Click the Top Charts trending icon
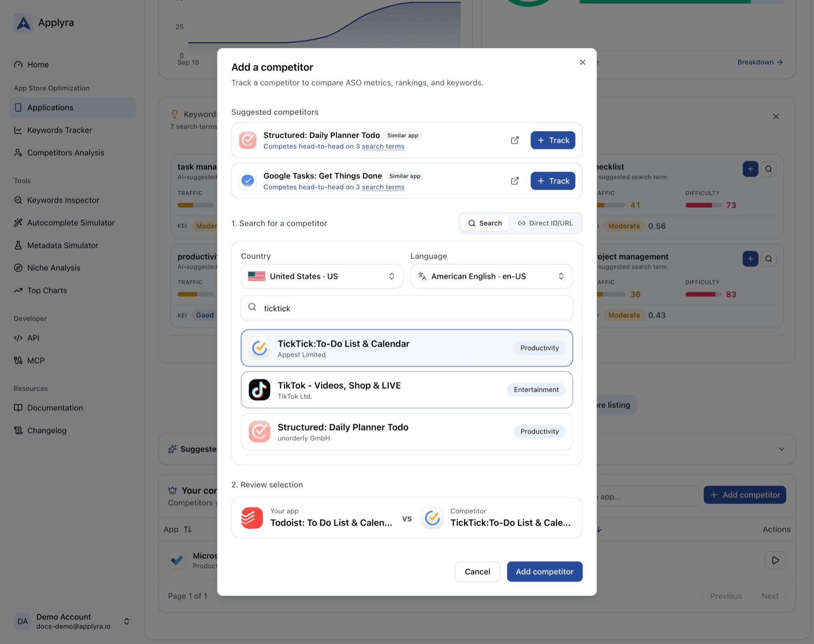Screen dimensions: 814x644 coord(18,291)
